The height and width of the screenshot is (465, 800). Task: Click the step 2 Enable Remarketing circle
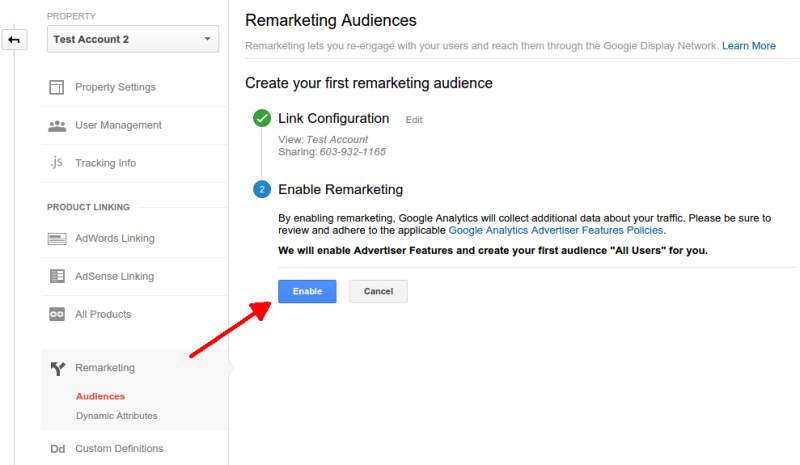262,189
